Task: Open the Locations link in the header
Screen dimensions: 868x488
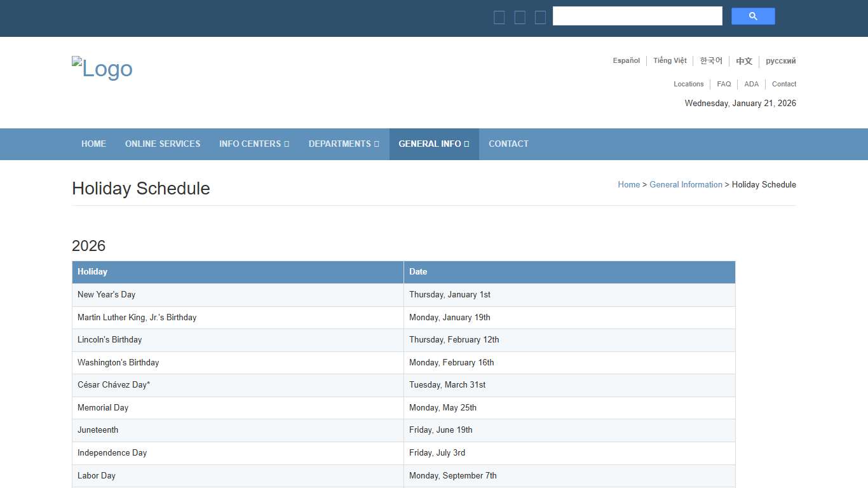Action: pyautogui.click(x=688, y=84)
